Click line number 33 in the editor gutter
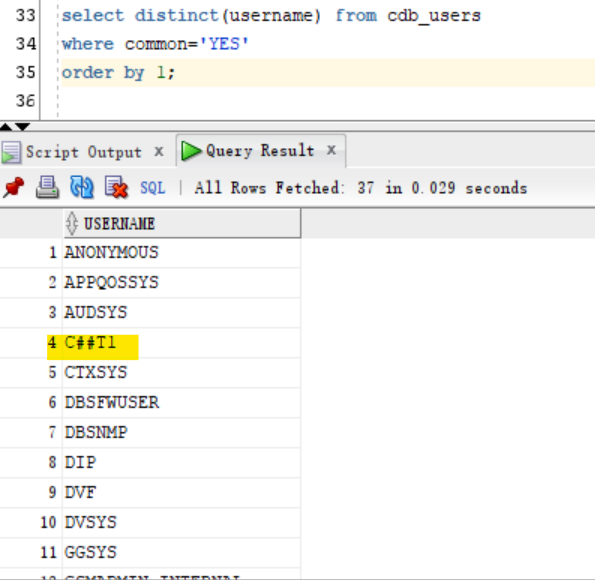 [x=26, y=16]
